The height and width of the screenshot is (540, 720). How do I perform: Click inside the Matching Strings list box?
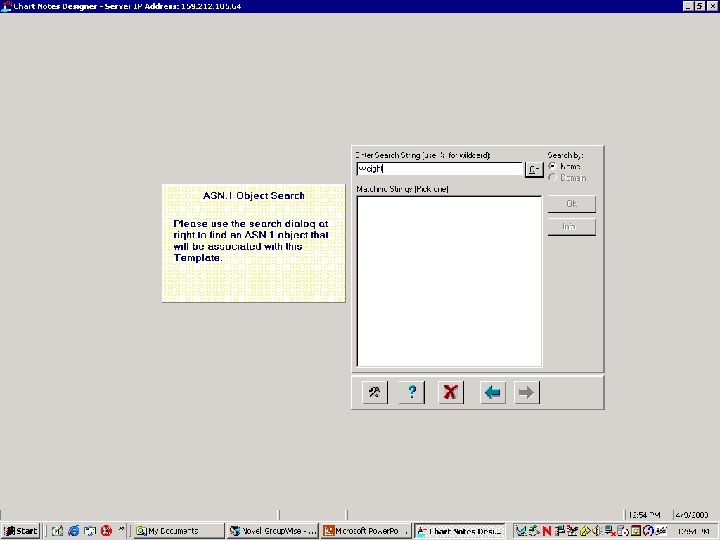tap(449, 281)
